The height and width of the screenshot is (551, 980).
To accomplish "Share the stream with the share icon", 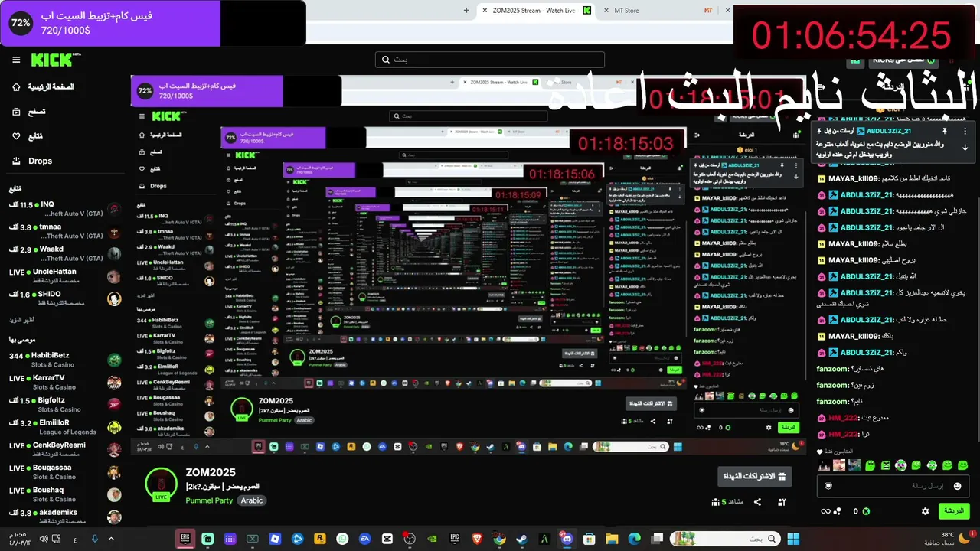I will click(x=757, y=502).
